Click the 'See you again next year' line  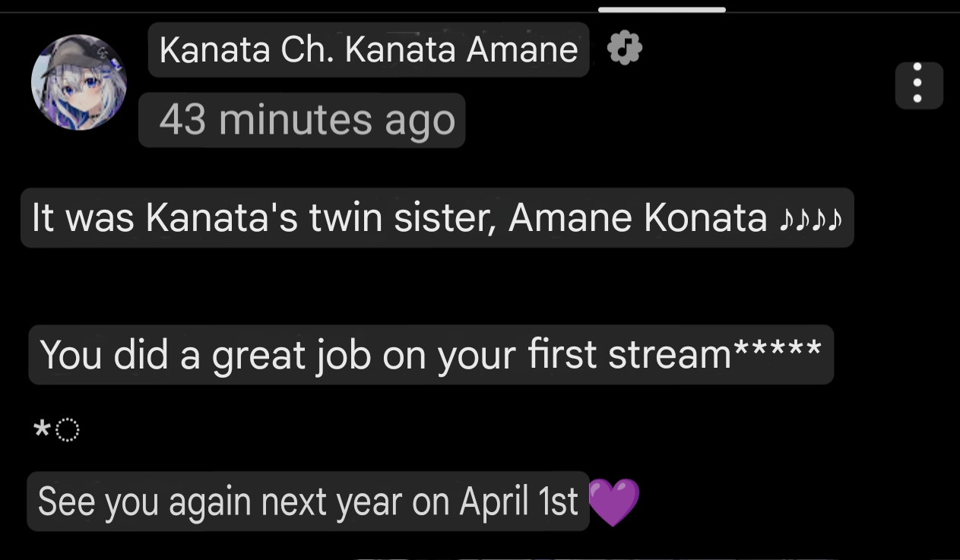[x=307, y=501]
